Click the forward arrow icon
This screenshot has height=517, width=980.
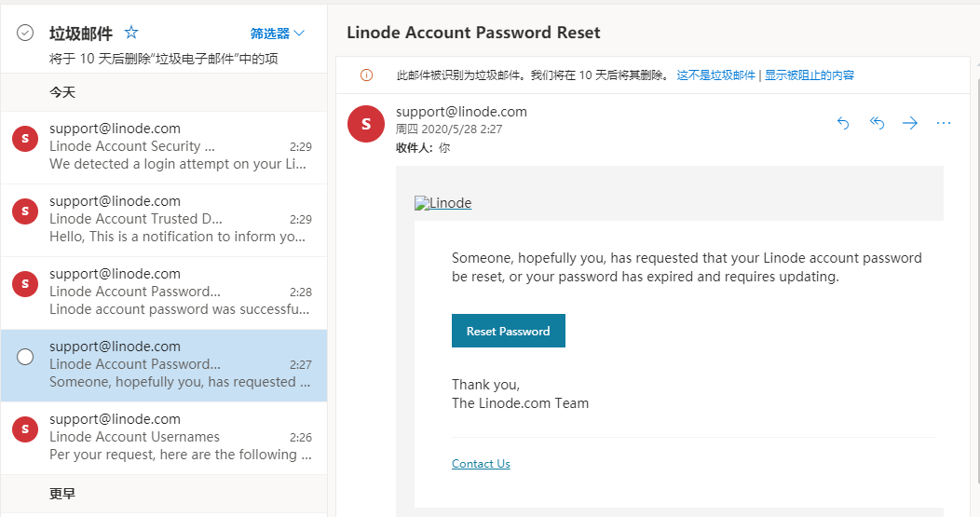(x=910, y=123)
